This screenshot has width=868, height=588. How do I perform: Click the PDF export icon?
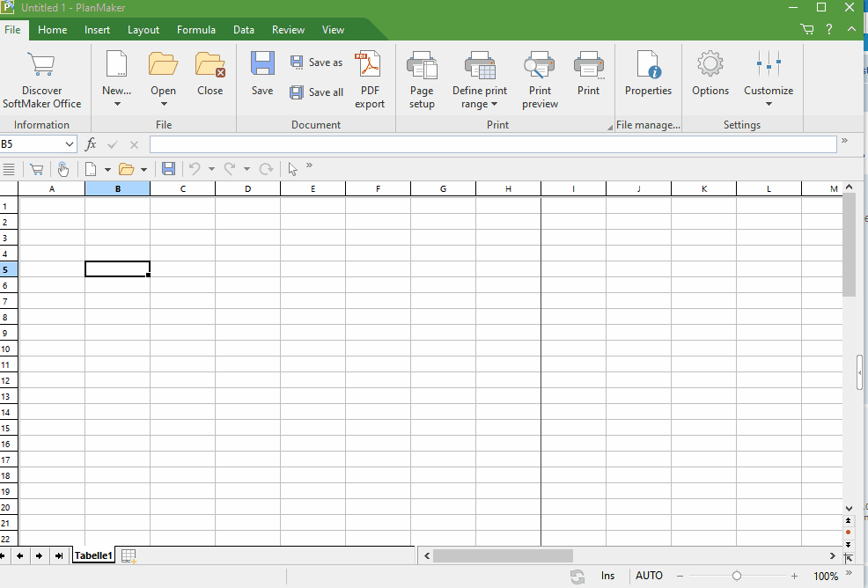369,66
